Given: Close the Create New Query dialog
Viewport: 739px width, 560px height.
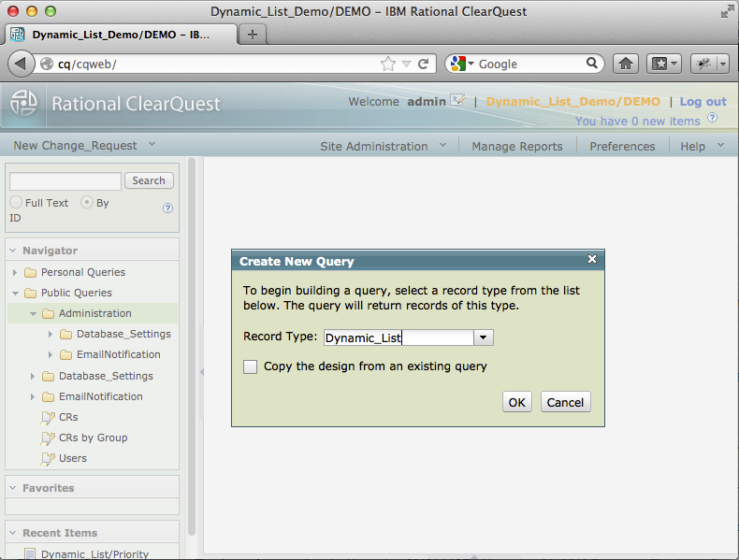Looking at the screenshot, I should click(x=592, y=259).
